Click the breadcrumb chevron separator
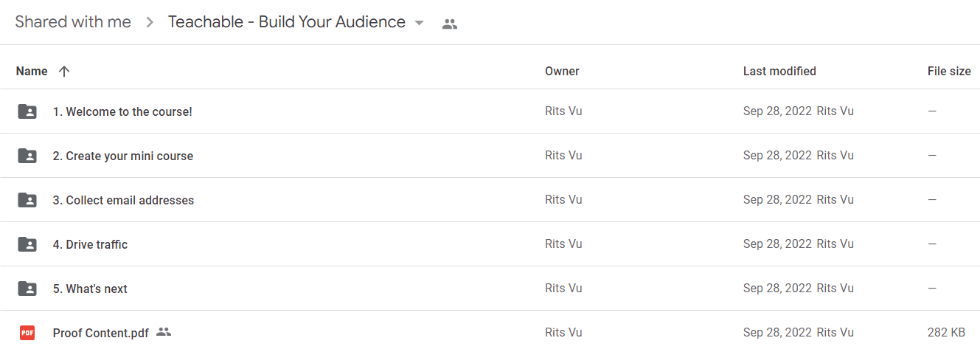The width and height of the screenshot is (980, 352). tap(150, 23)
